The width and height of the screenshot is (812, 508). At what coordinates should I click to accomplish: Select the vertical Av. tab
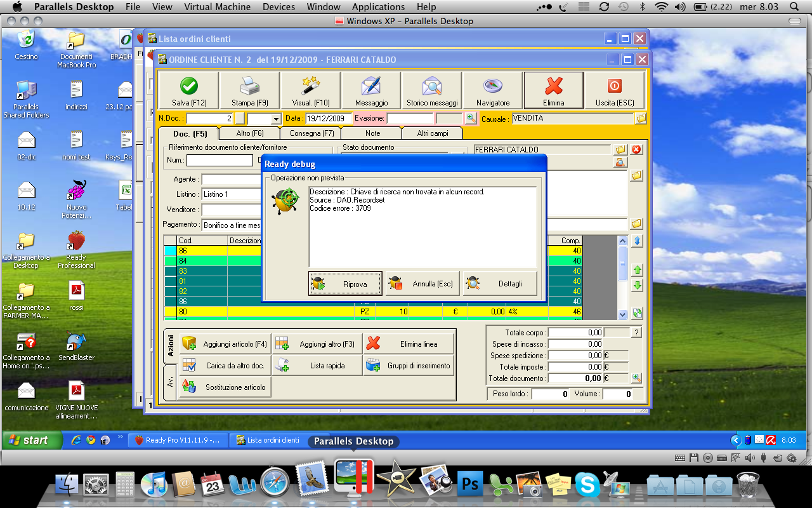170,382
